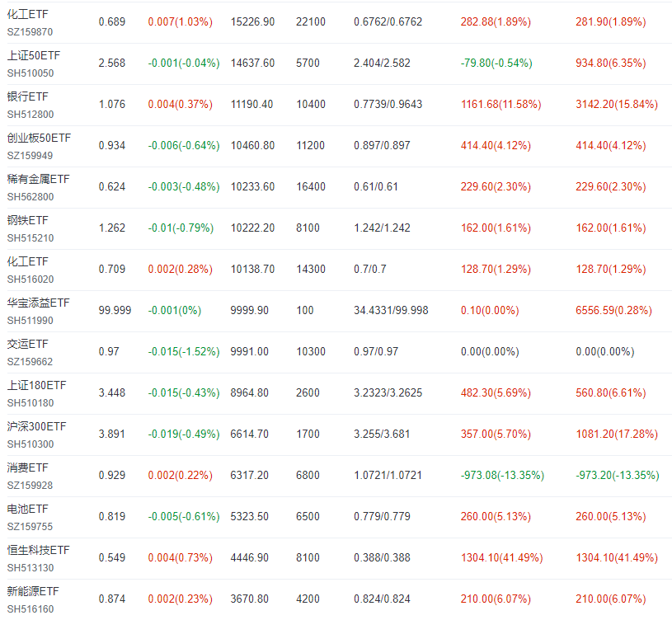Open the 上证50ETF fund name
This screenshot has width=672, height=620.
click(x=34, y=55)
